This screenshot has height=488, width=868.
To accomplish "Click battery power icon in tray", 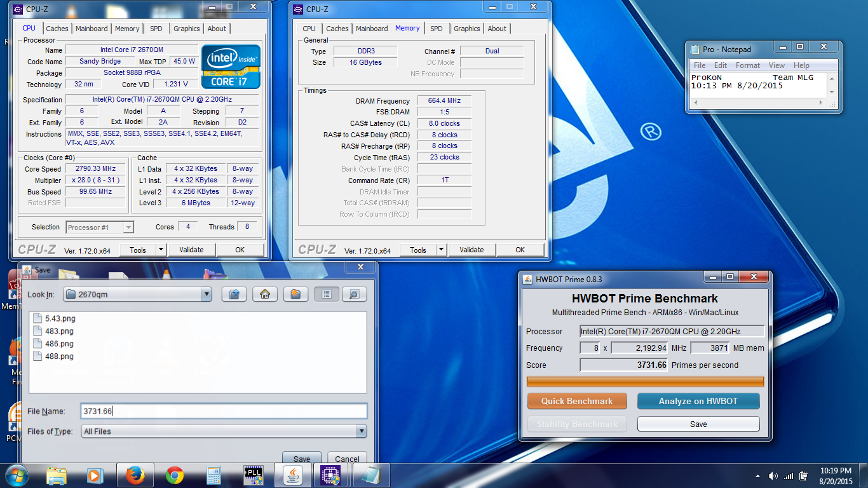I will (804, 476).
